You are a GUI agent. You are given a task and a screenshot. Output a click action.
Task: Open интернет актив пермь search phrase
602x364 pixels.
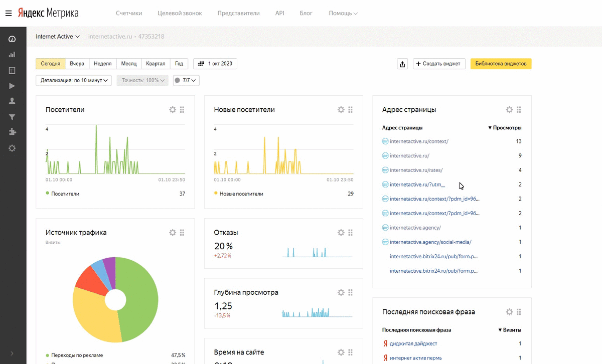click(416, 358)
